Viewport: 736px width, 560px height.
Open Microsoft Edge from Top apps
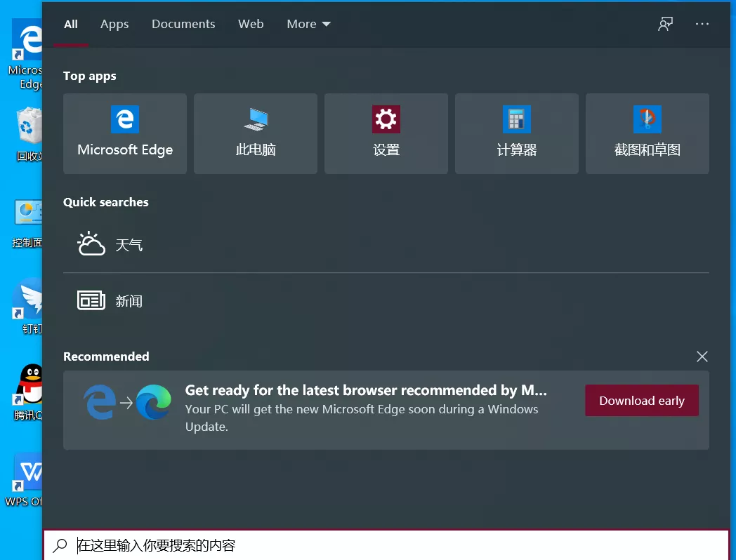click(125, 133)
